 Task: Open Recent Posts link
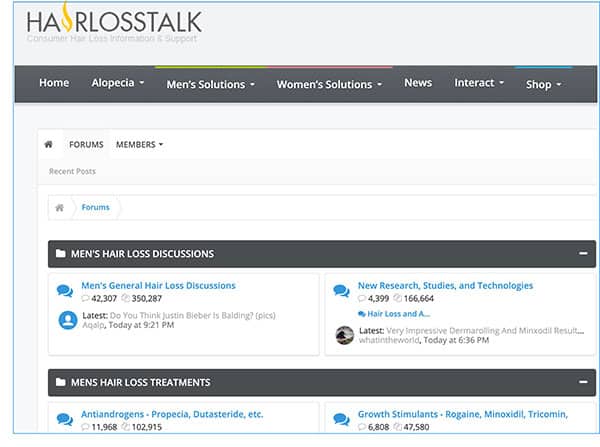pyautogui.click(x=72, y=172)
